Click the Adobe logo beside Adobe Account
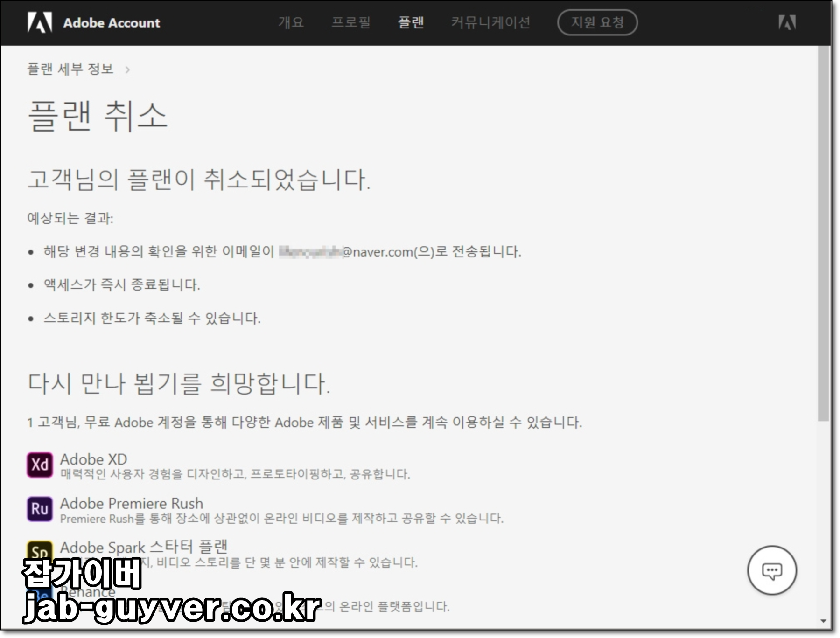Image resolution: width=840 pixels, height=638 pixels. [40, 22]
